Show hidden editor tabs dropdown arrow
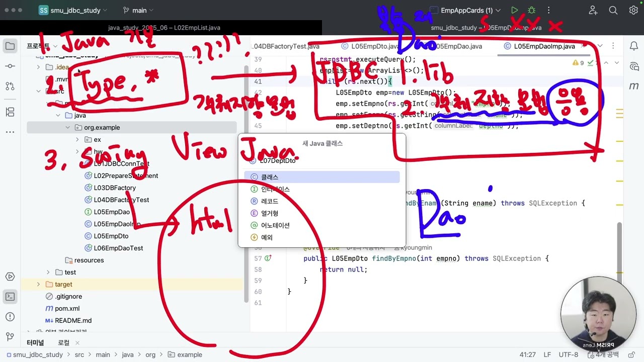Image resolution: width=644 pixels, height=362 pixels. pyautogui.click(x=600, y=46)
